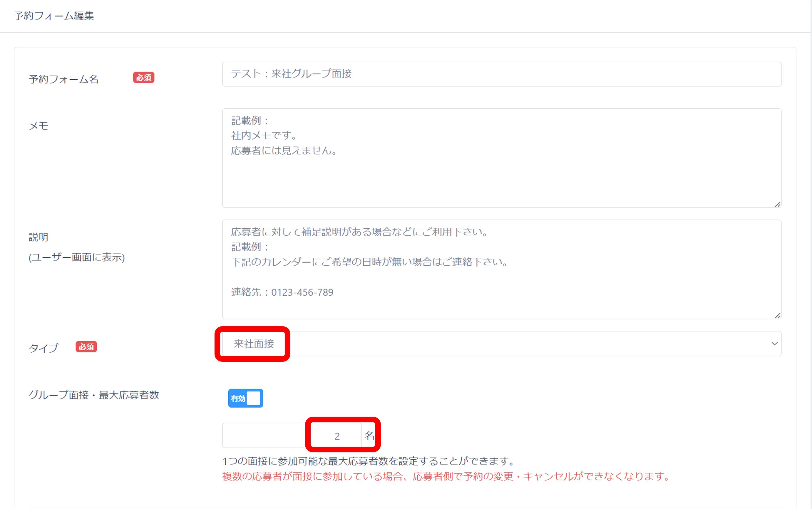Click the 名 unit suffix label
Screen dimensions: 812x509
(369, 436)
